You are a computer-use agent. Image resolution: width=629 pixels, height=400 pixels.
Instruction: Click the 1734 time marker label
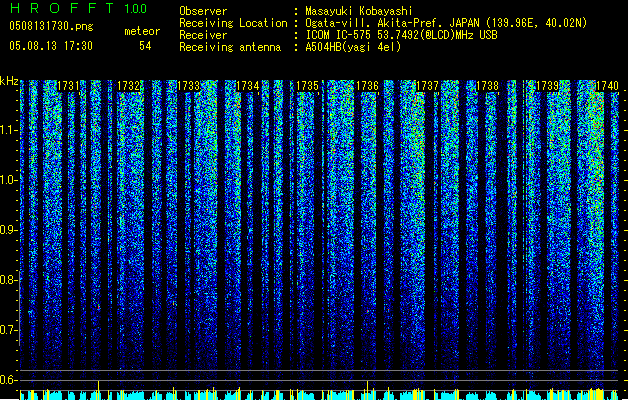pos(248,86)
